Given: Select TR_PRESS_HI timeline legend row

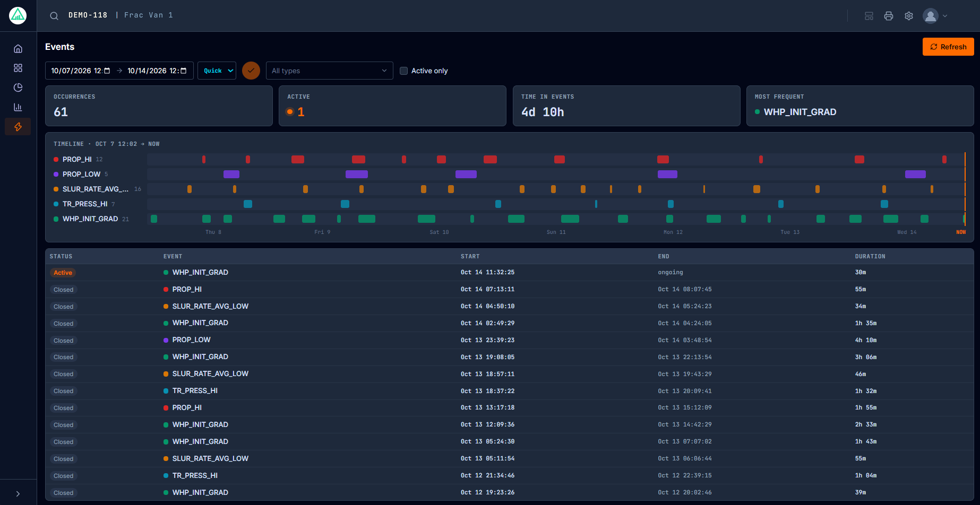Looking at the screenshot, I should pyautogui.click(x=84, y=204).
